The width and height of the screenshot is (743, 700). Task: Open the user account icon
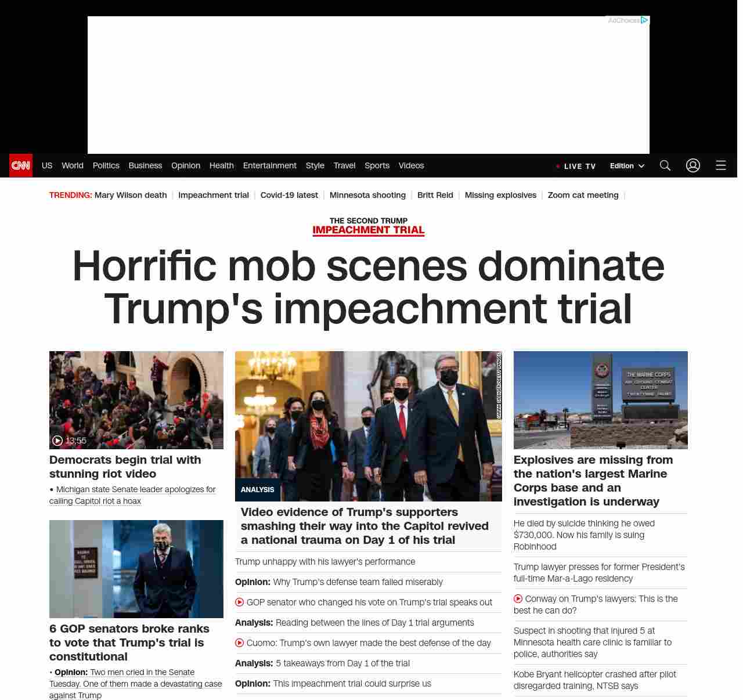693,165
